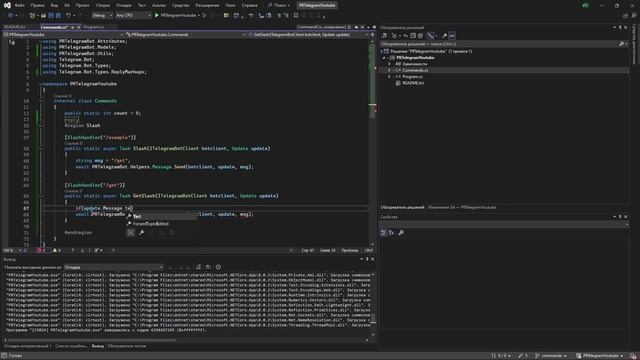Switch to the Program.cs editor tab
The height and width of the screenshot is (360, 640).
[93, 27]
